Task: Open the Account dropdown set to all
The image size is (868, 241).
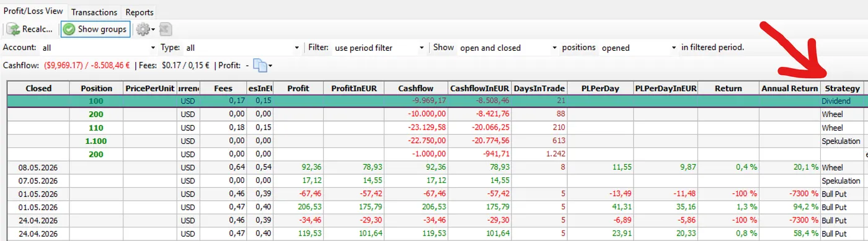Action: point(99,48)
